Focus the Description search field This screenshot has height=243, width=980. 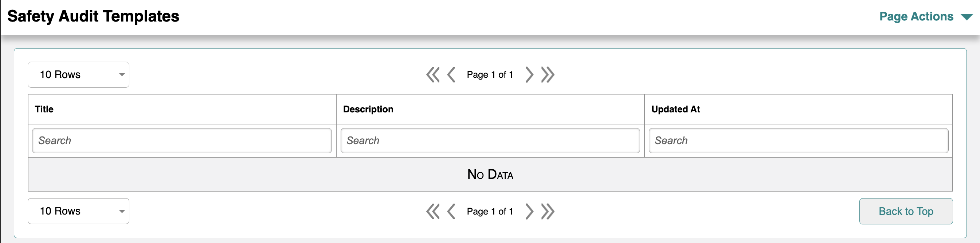click(490, 140)
